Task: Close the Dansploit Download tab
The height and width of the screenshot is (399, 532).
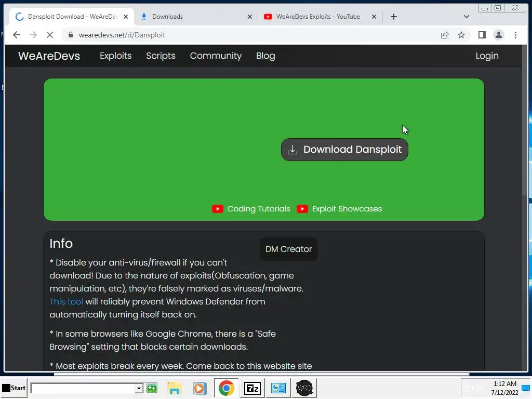Action: click(126, 17)
